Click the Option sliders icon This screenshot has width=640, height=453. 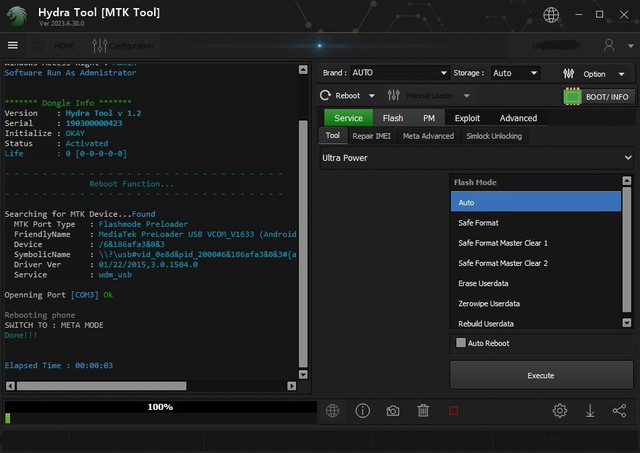pos(568,74)
